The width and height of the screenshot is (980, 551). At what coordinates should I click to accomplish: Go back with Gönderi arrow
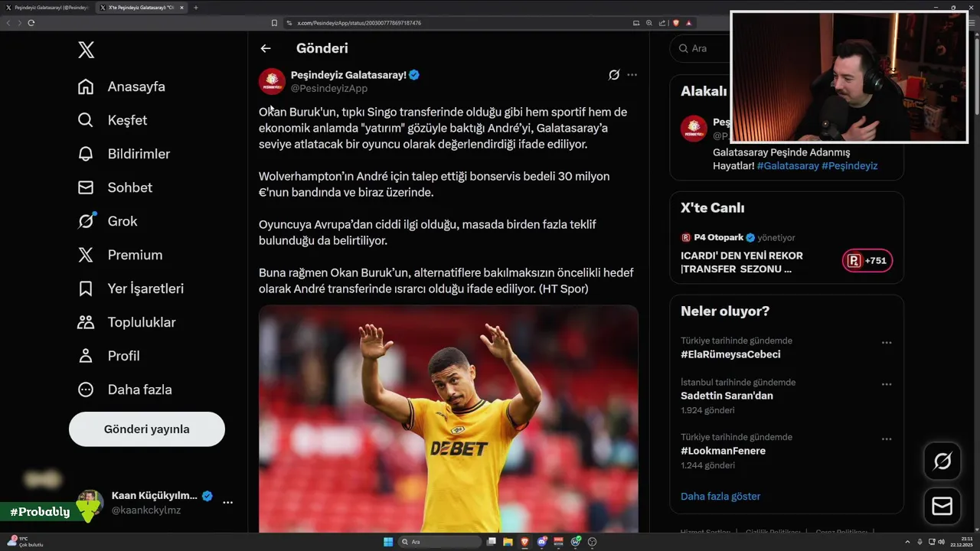coord(266,48)
